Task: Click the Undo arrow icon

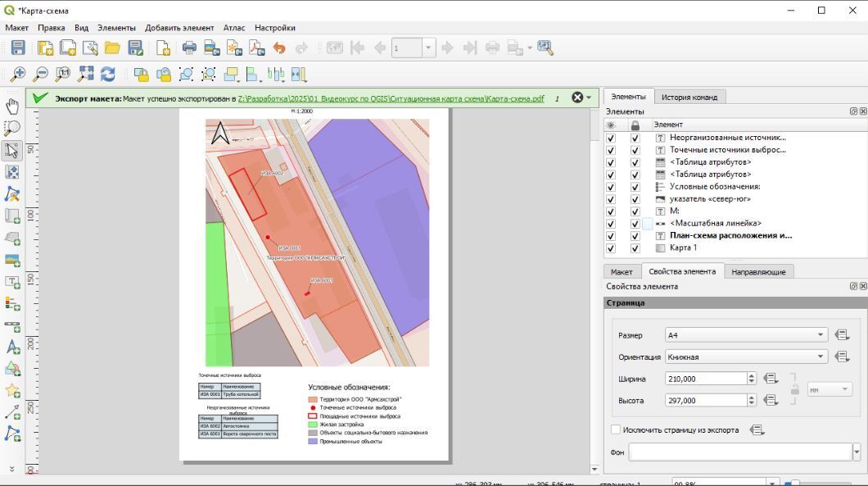Action: (279, 48)
